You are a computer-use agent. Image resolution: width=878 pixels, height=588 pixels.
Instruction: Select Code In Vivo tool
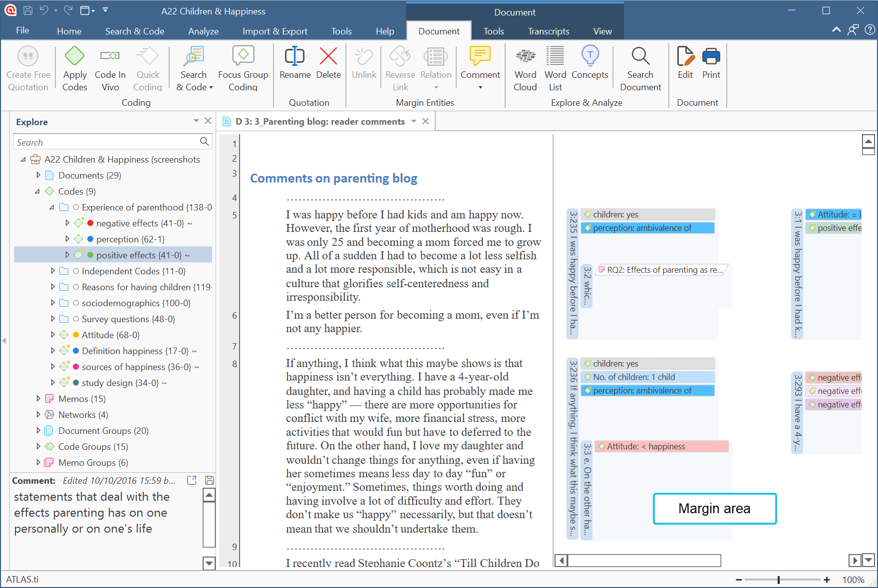coord(110,69)
